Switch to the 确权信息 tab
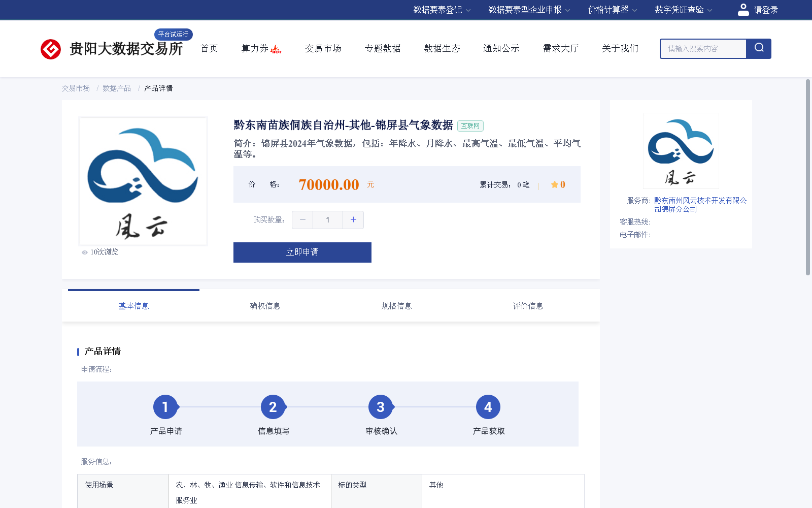Screen dimensions: 812x508 pyautogui.click(x=265, y=306)
